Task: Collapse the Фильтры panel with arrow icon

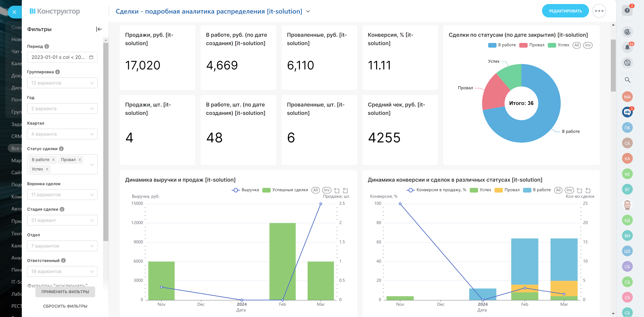Action: click(99, 29)
